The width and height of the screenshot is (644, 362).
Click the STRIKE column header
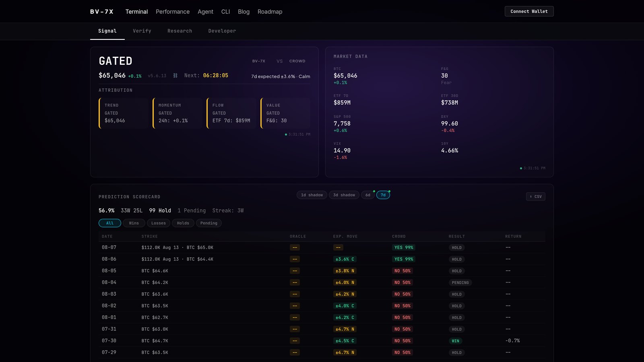pyautogui.click(x=150, y=237)
